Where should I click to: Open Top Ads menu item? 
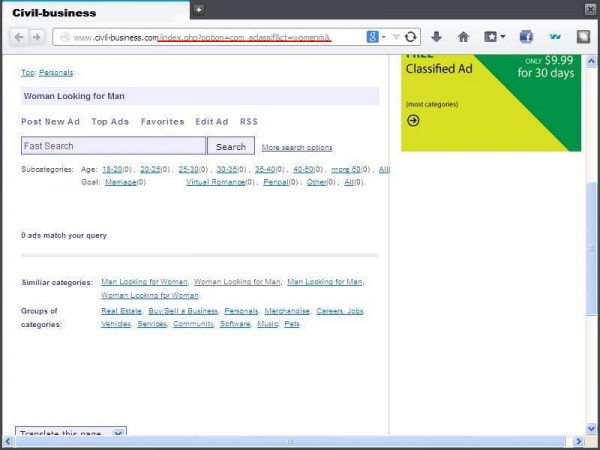110,122
